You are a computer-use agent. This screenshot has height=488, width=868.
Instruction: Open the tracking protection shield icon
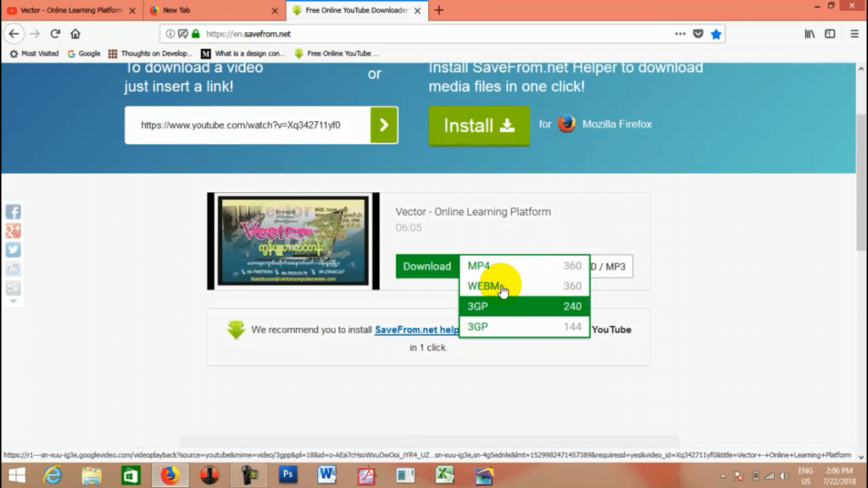[x=183, y=34]
